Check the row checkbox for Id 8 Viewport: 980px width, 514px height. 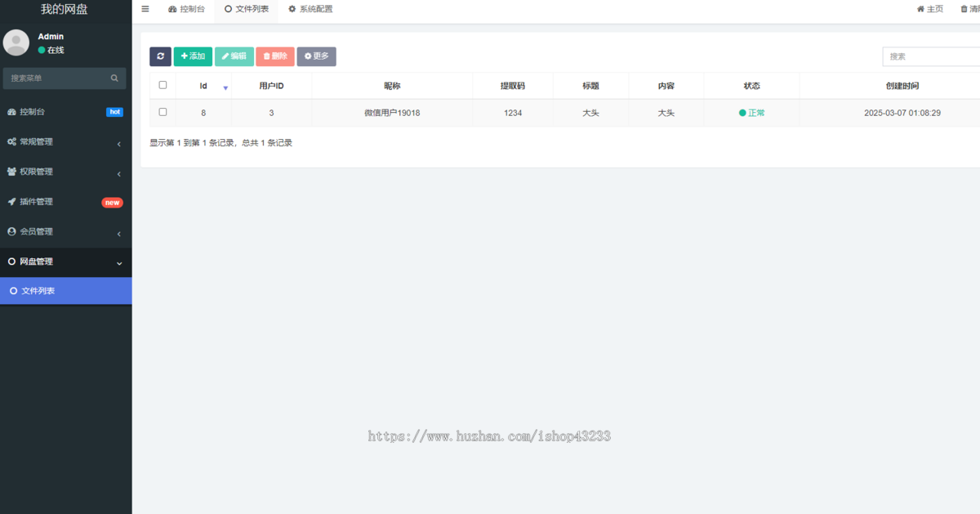click(x=163, y=112)
